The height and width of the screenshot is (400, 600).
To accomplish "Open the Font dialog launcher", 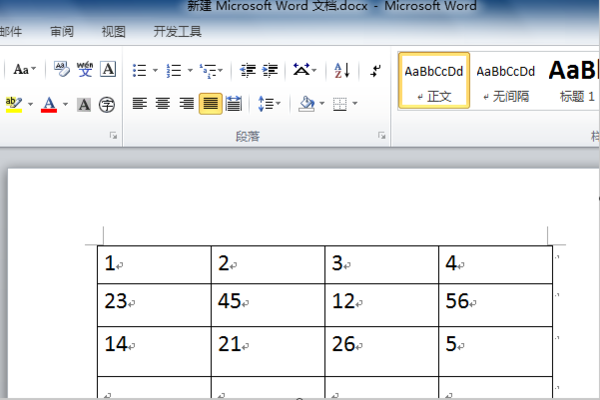I will click(x=113, y=135).
